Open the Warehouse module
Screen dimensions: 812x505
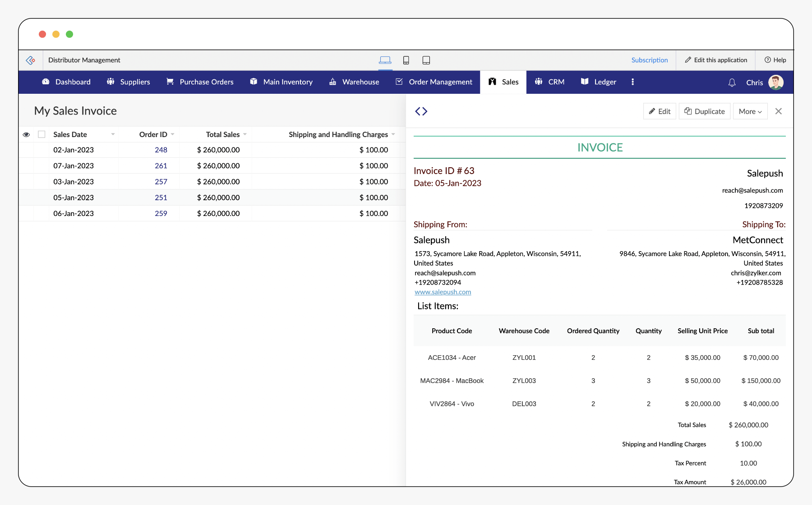point(360,82)
